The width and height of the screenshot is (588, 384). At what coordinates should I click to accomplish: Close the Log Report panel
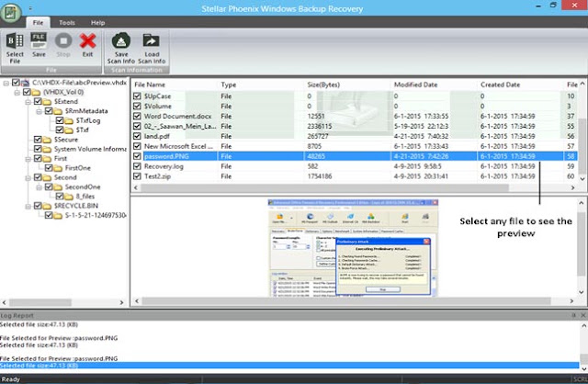[x=583, y=315]
